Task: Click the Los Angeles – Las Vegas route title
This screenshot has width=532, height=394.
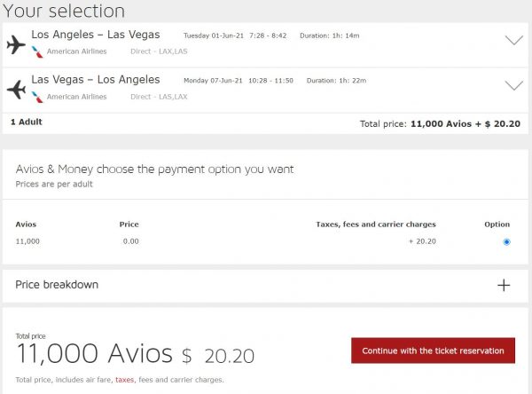Action: point(96,35)
